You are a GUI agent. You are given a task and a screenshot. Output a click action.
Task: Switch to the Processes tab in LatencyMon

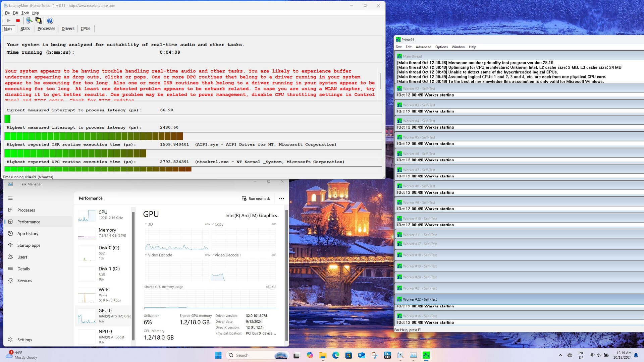click(46, 28)
